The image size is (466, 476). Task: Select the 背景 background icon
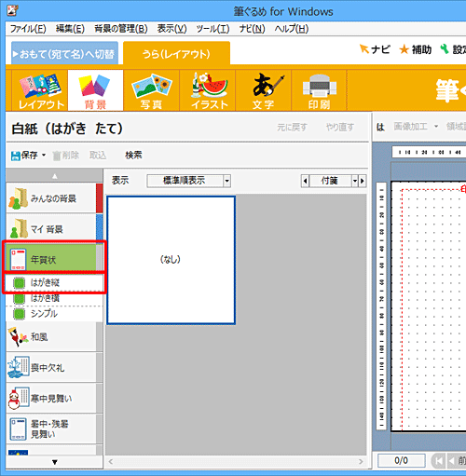(x=95, y=90)
